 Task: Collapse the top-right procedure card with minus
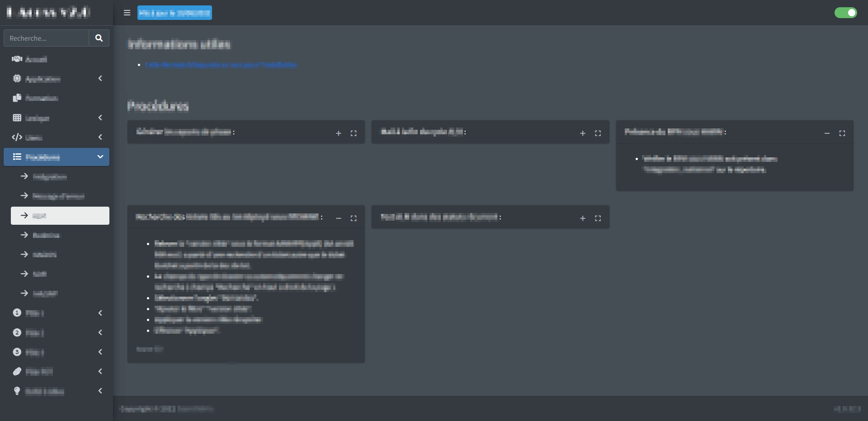click(827, 133)
